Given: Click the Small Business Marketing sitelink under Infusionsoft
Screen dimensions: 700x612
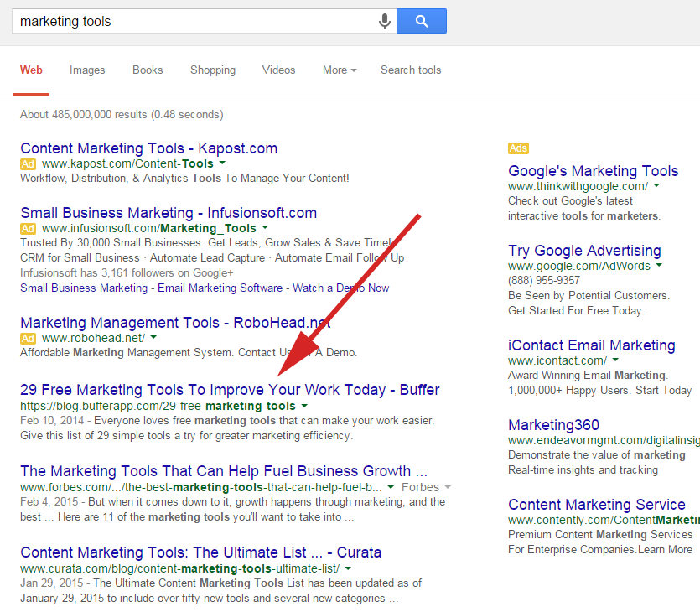Looking at the screenshot, I should (x=84, y=288).
